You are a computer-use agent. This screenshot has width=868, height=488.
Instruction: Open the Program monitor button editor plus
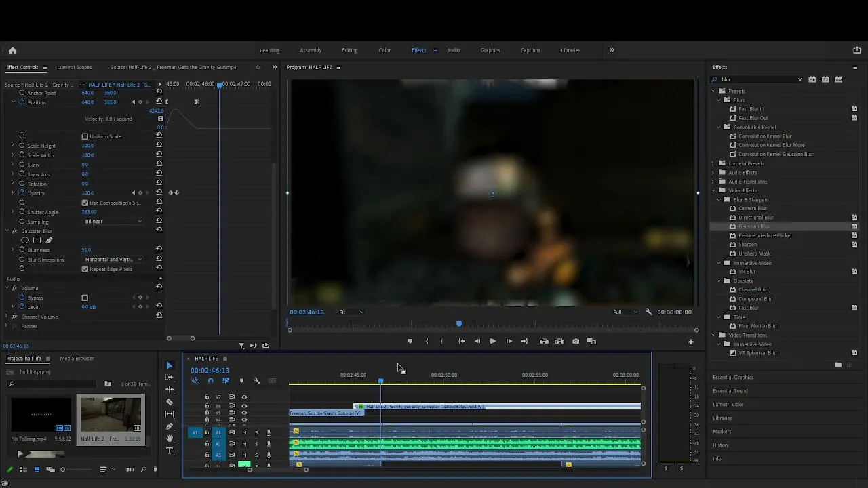pyautogui.click(x=691, y=342)
